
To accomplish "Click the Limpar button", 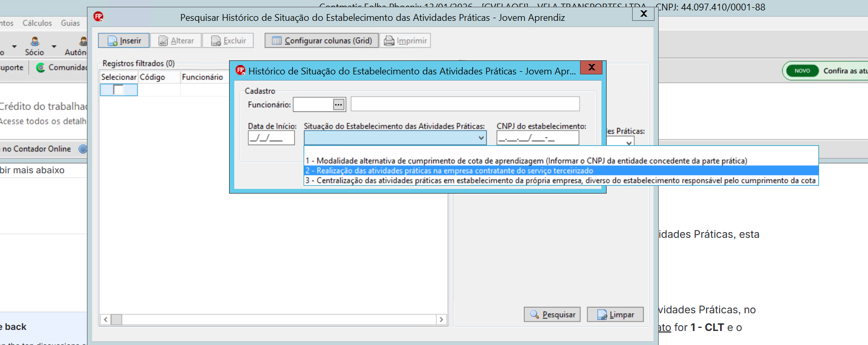I will pos(615,314).
